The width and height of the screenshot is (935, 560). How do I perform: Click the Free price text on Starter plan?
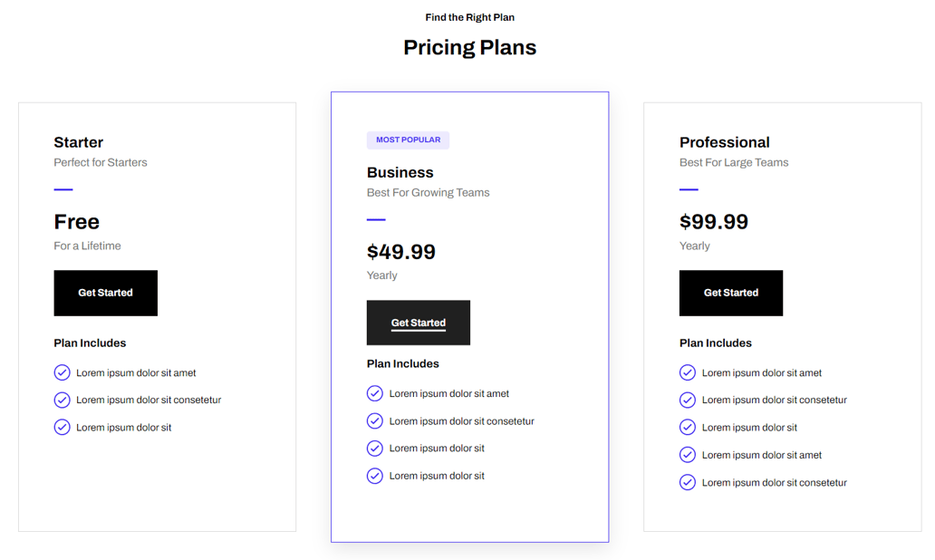(76, 221)
